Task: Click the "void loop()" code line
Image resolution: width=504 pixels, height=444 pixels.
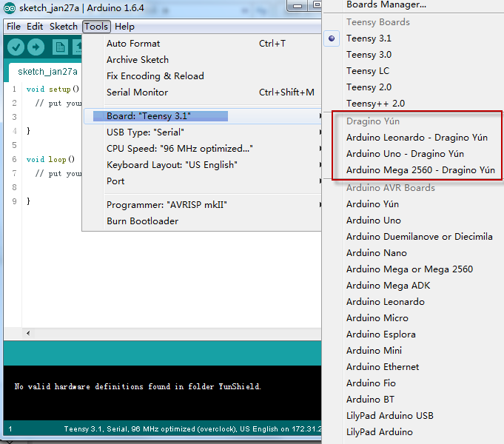Action: point(50,159)
